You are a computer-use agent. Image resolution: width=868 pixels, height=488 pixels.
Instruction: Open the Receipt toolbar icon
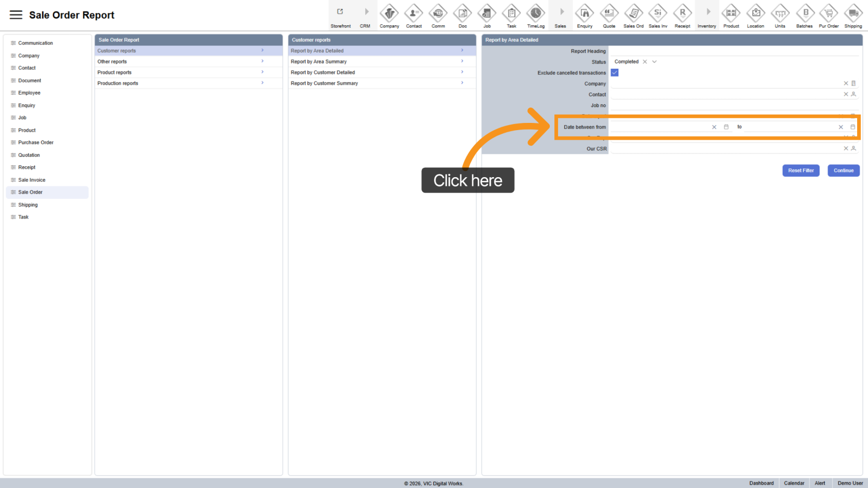[682, 13]
